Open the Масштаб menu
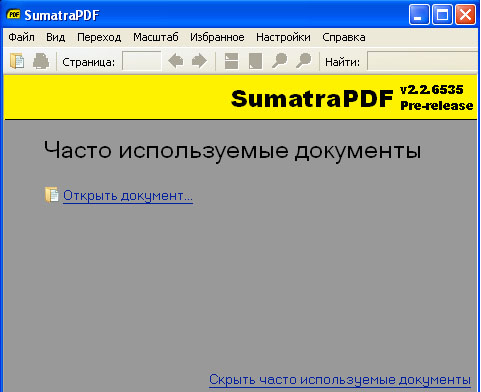 coord(156,37)
